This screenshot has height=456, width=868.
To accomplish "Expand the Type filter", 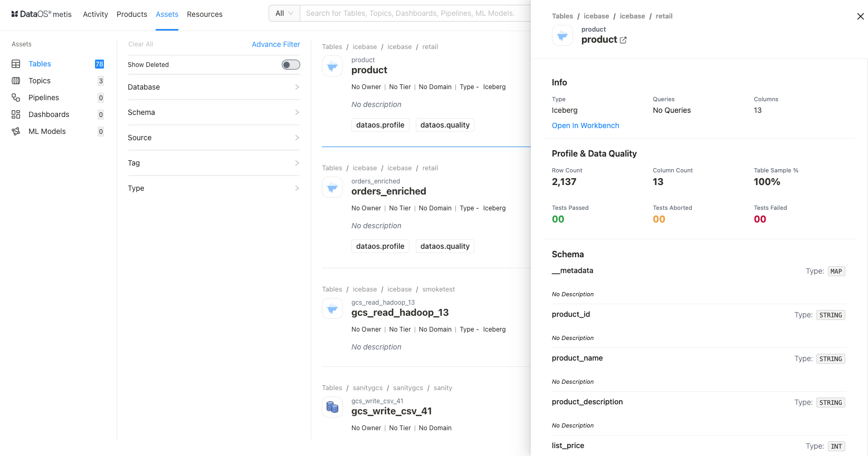I will click(x=214, y=188).
